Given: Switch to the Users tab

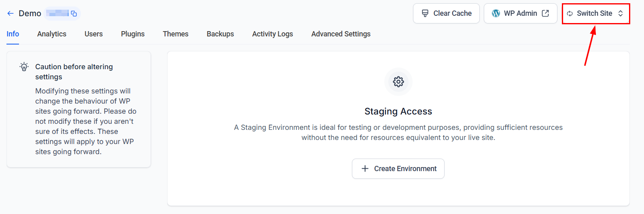Looking at the screenshot, I should pos(93,34).
